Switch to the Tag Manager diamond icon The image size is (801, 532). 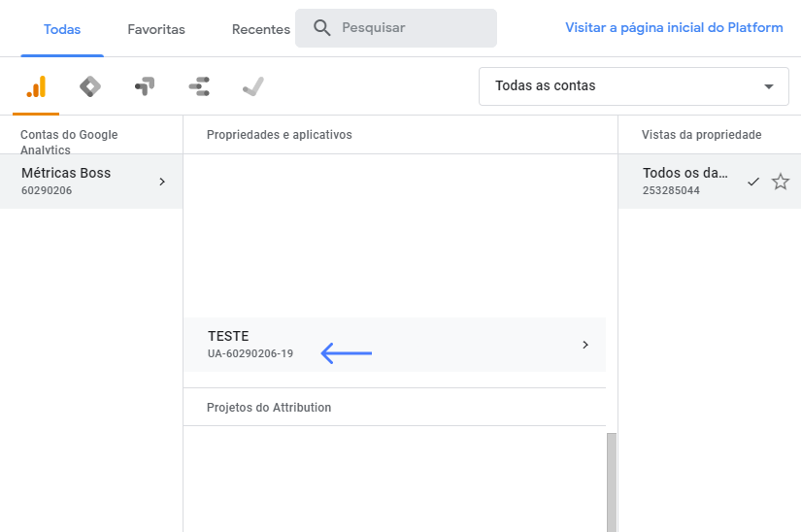point(90,87)
